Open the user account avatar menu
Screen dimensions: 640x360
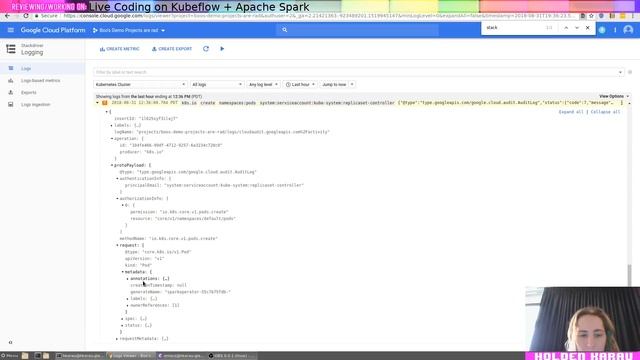point(628,30)
